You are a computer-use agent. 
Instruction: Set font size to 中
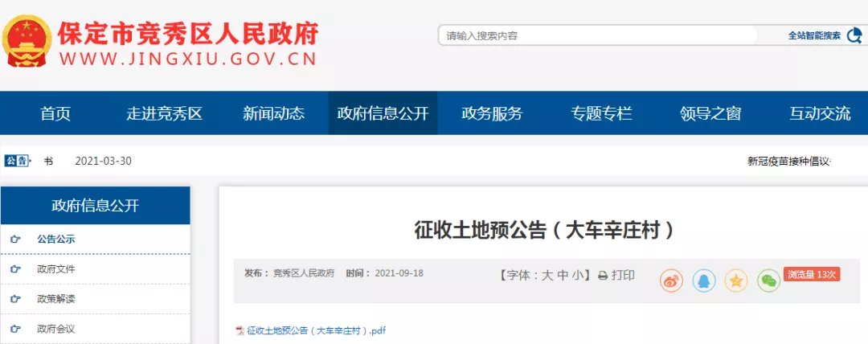563,276
